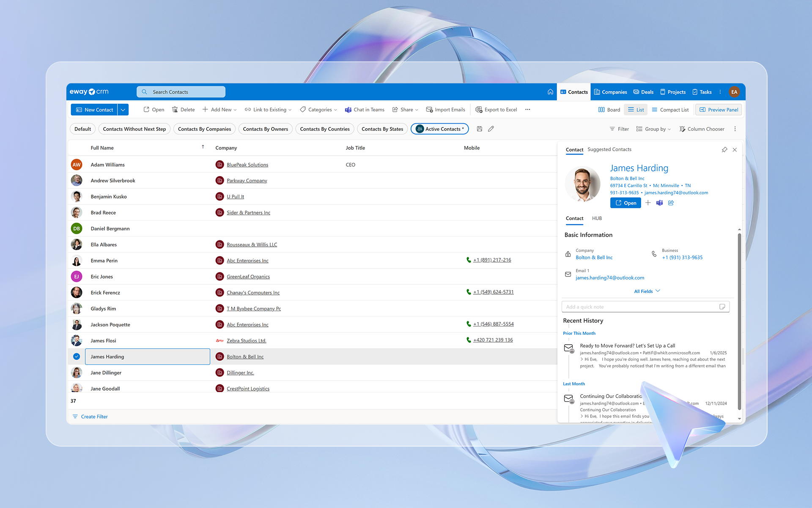Switch to List view

[636, 110]
